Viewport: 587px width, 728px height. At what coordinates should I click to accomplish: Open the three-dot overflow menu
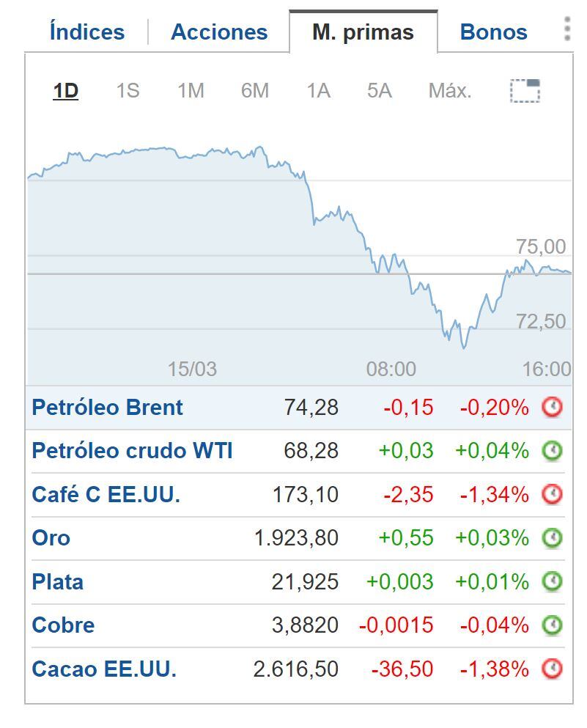566,28
